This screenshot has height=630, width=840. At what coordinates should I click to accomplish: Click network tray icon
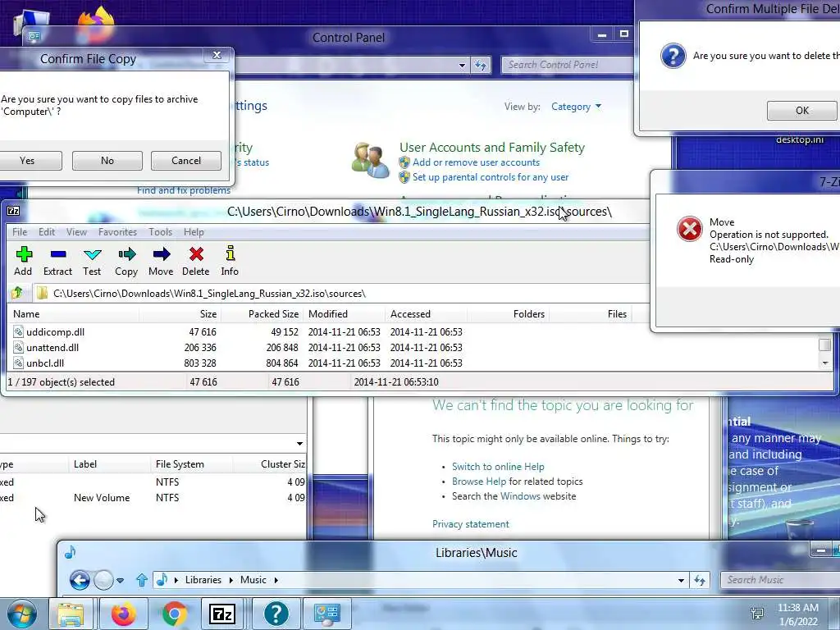757,614
